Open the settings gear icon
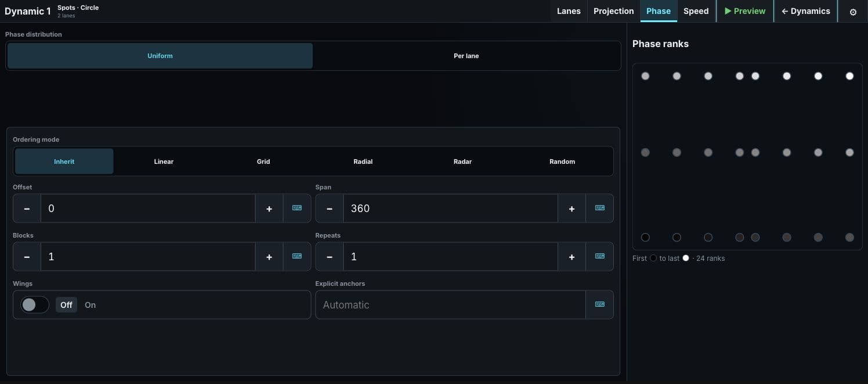Image resolution: width=868 pixels, height=384 pixels. [x=853, y=12]
